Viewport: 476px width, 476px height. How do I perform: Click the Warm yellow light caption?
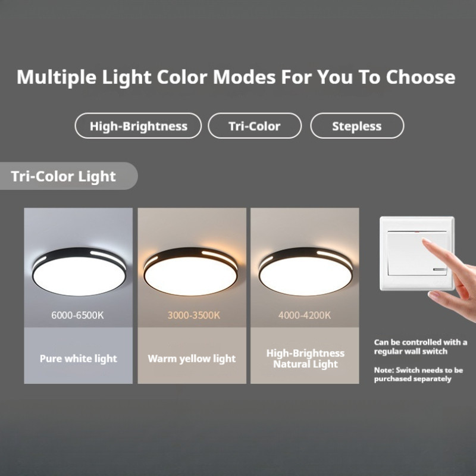[x=192, y=359]
